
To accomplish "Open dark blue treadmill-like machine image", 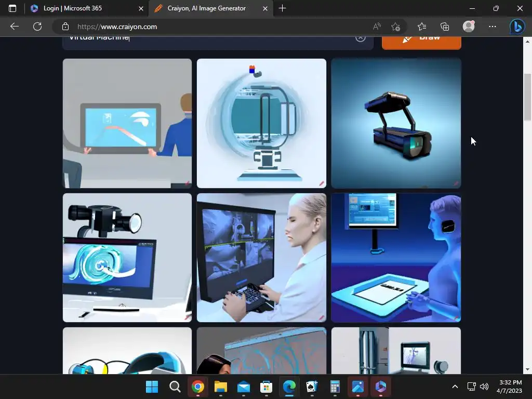I will 396,123.
